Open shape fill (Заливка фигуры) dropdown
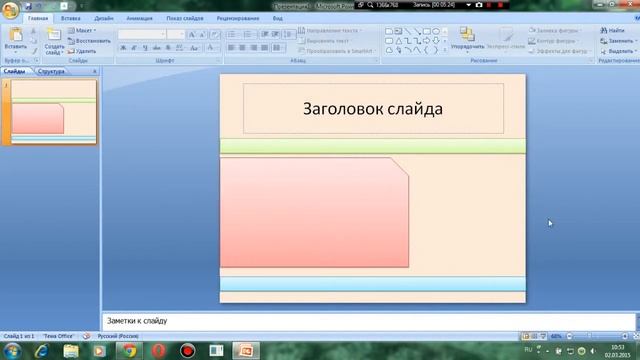 tap(554, 30)
